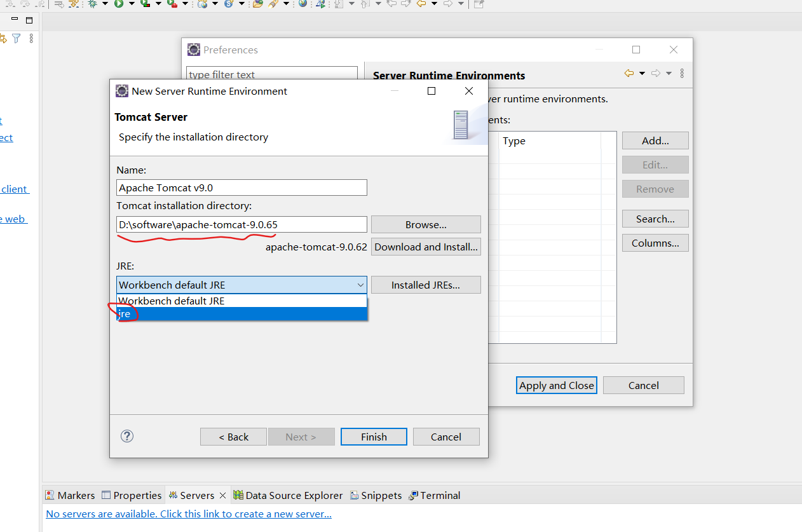Click the yellow Back arrow in the Preferences page header
The width and height of the screenshot is (802, 532).
tap(629, 74)
